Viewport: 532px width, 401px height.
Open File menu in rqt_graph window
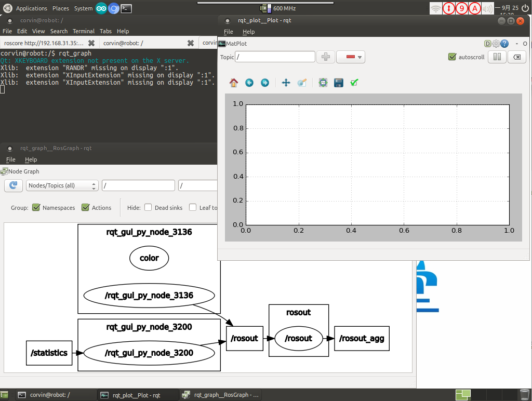(x=10, y=159)
